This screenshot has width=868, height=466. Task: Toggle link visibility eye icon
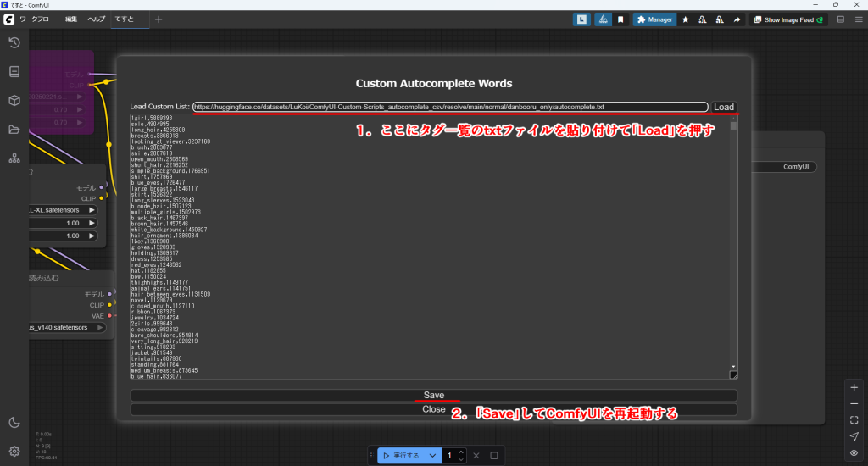click(854, 452)
